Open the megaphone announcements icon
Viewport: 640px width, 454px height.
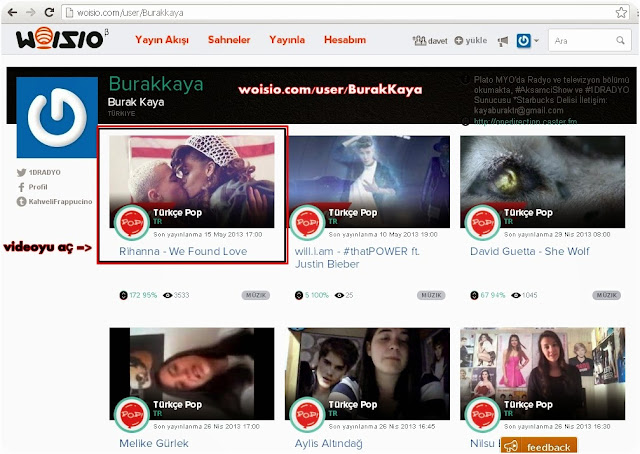coord(503,40)
